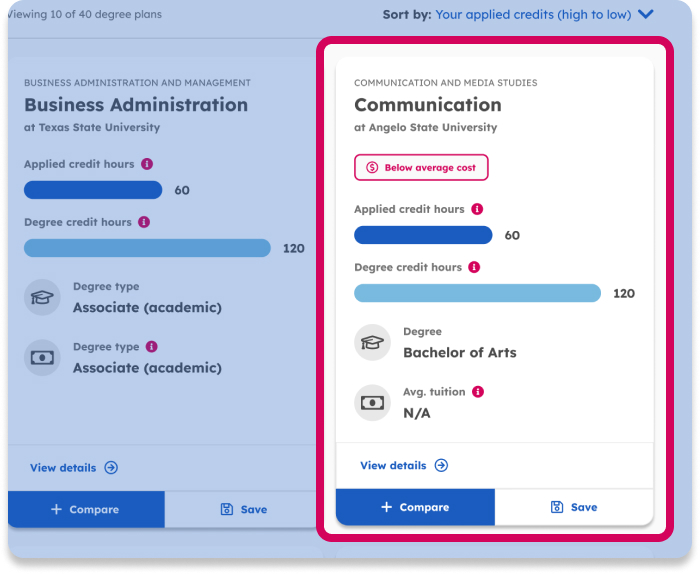Click info icon beside Avg. tuition
Image resolution: width=700 pixels, height=574 pixels.
[478, 392]
